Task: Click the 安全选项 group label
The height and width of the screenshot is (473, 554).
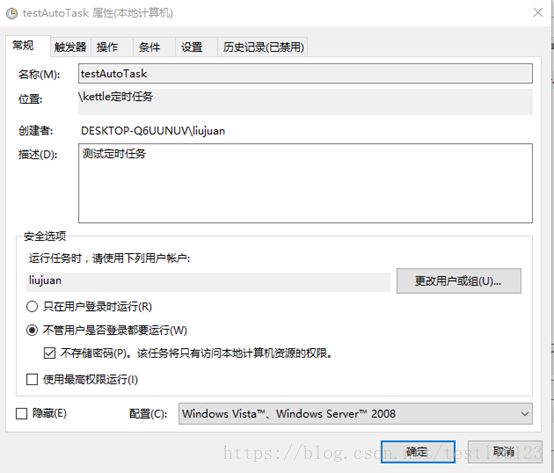Action: tap(45, 236)
